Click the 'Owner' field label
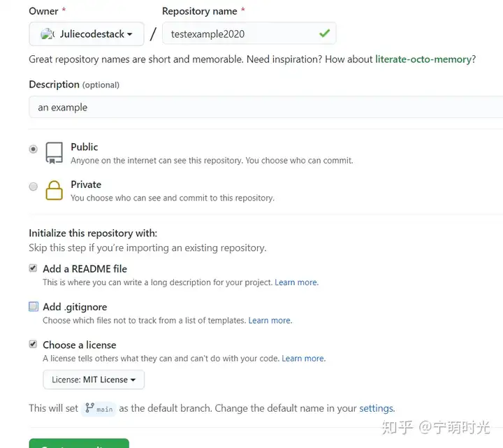Image resolution: width=503 pixels, height=448 pixels. (x=43, y=11)
